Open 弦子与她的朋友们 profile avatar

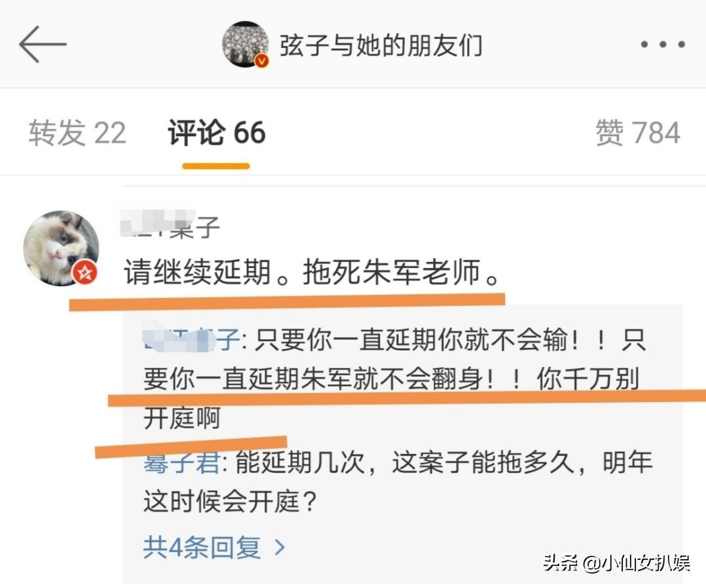(x=246, y=44)
